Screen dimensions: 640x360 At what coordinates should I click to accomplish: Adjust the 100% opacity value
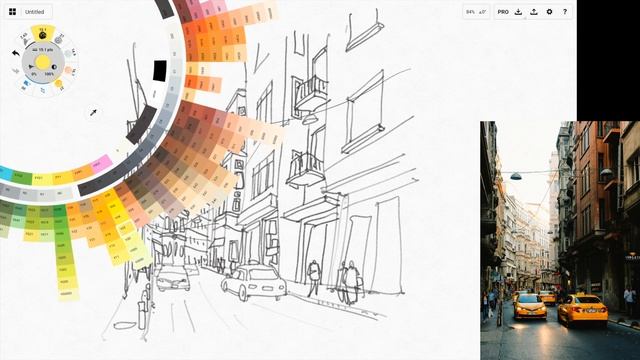(50, 74)
